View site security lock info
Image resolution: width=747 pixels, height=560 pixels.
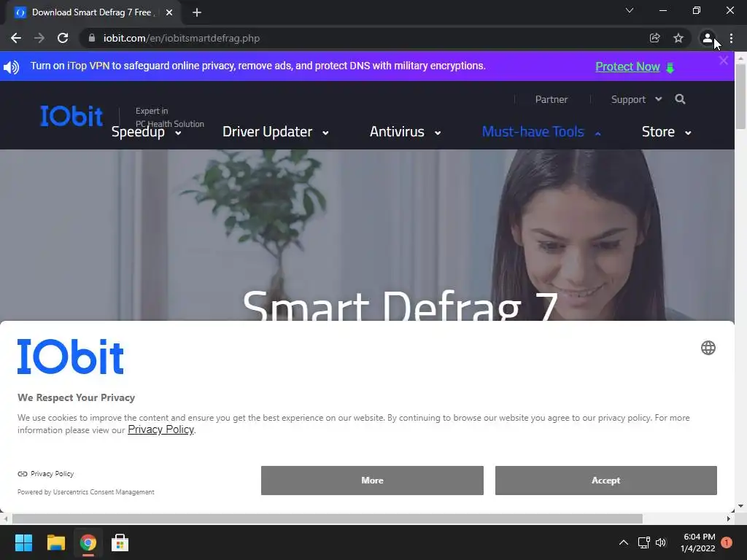[92, 38]
